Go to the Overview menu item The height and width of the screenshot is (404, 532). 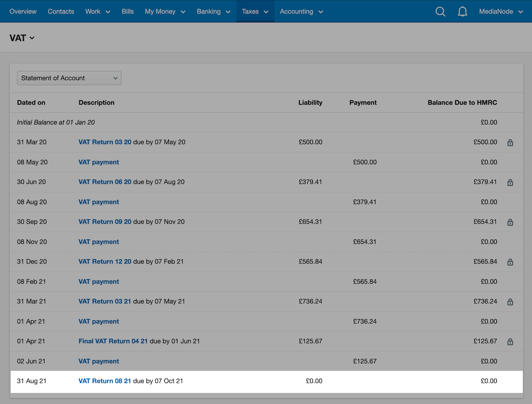tap(23, 11)
